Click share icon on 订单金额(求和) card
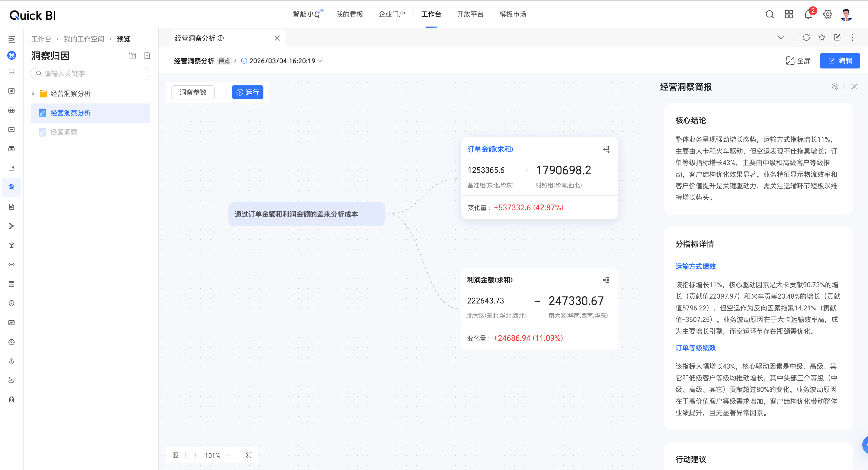Screen dimensions: 868x470 point(606,149)
